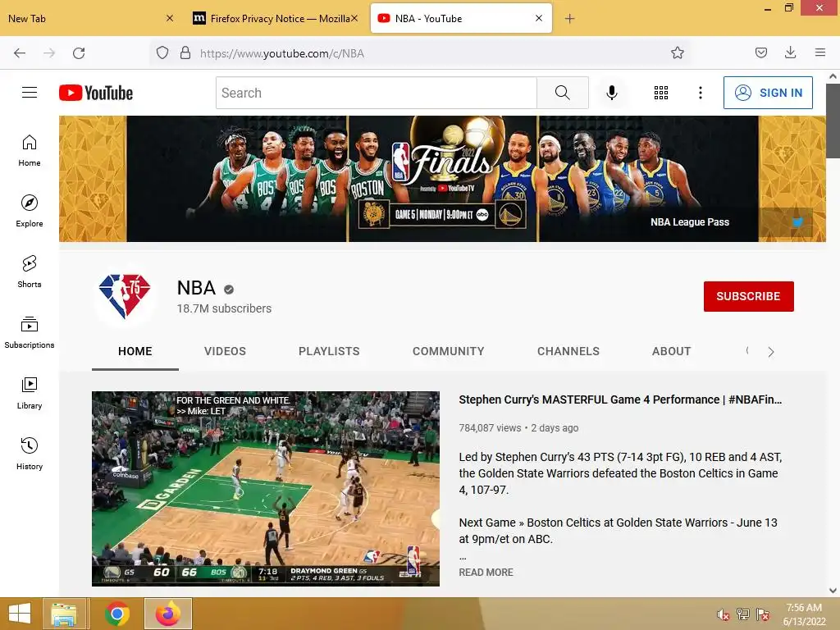Click the scrollbar up arrow
This screenshot has height=630, width=840.
tap(833, 76)
